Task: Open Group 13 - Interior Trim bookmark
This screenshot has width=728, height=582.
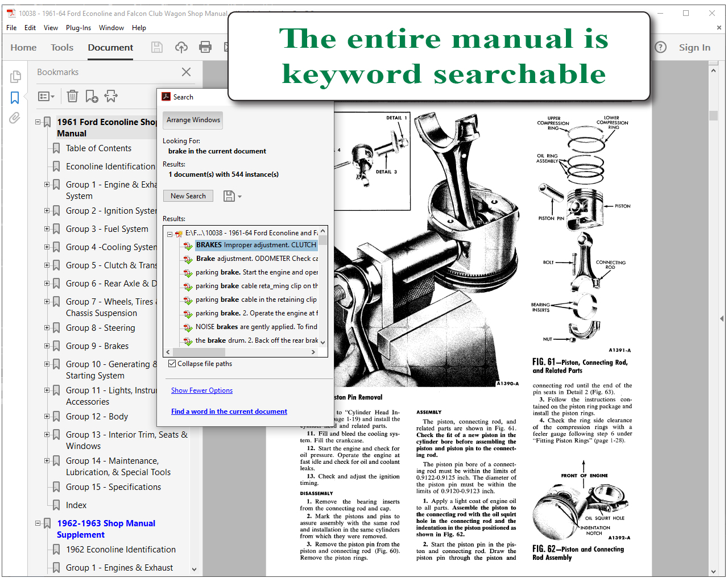Action: click(126, 440)
